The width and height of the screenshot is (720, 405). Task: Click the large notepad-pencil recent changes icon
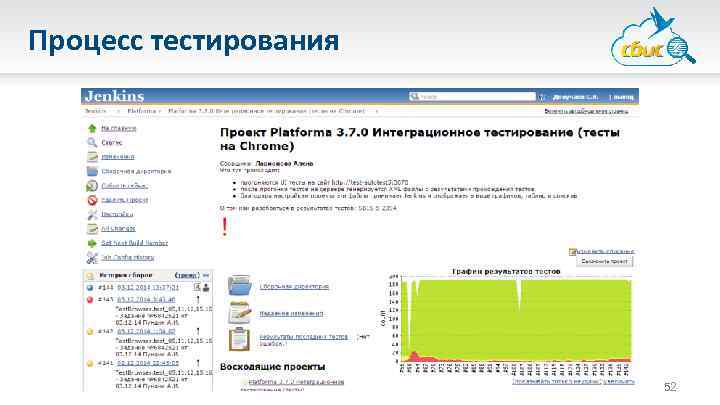click(x=240, y=313)
